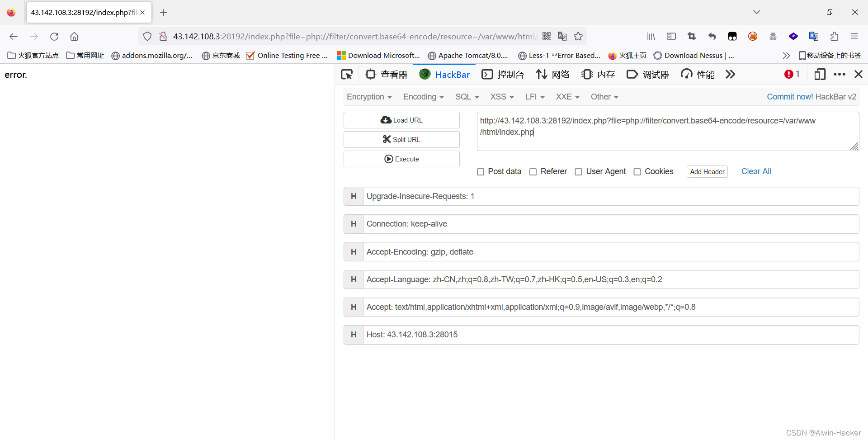Click the Load URL button
Viewport: 868px width, 440px height.
tap(401, 120)
